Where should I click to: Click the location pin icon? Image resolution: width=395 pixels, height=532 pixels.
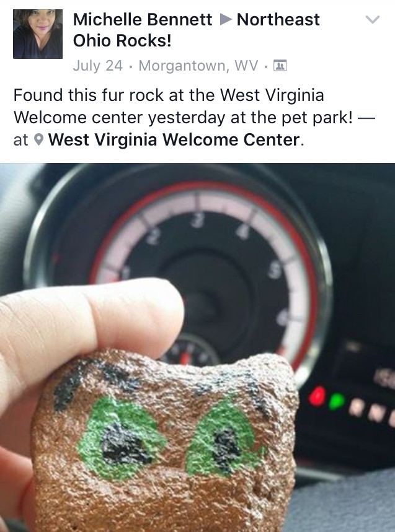tap(39, 139)
